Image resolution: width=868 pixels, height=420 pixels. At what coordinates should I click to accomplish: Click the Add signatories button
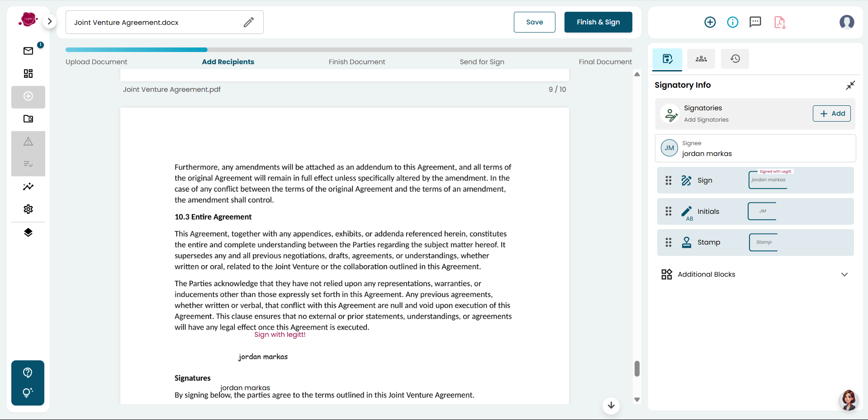tap(832, 113)
